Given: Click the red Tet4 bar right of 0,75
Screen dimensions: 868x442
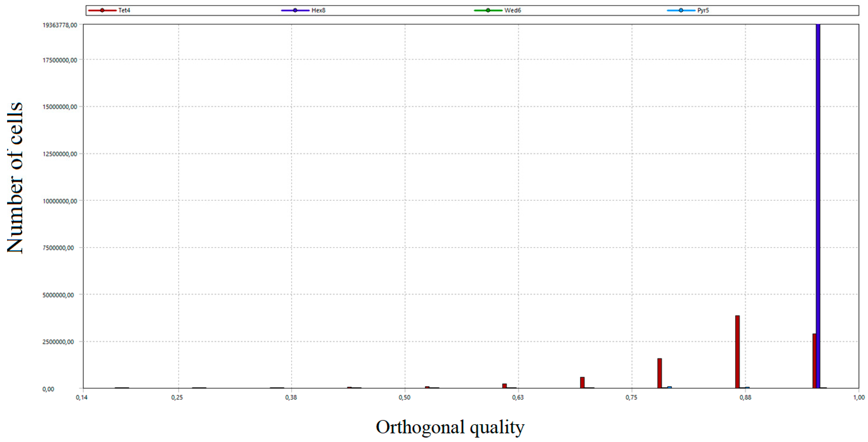Looking at the screenshot, I should [x=660, y=373].
